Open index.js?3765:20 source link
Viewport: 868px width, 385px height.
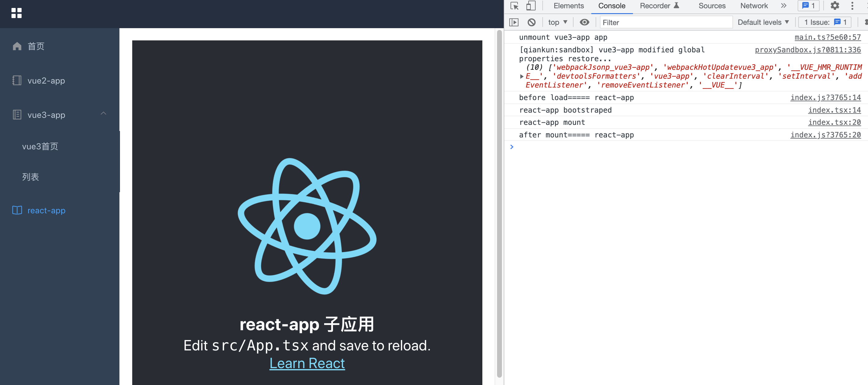pyautogui.click(x=825, y=135)
